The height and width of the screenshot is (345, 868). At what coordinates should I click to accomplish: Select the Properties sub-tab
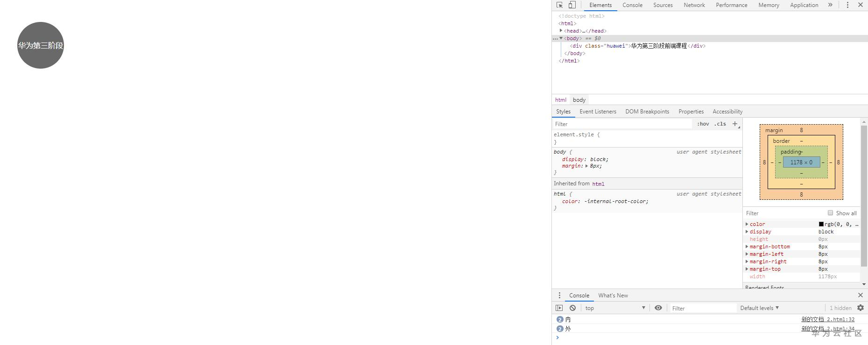(691, 112)
